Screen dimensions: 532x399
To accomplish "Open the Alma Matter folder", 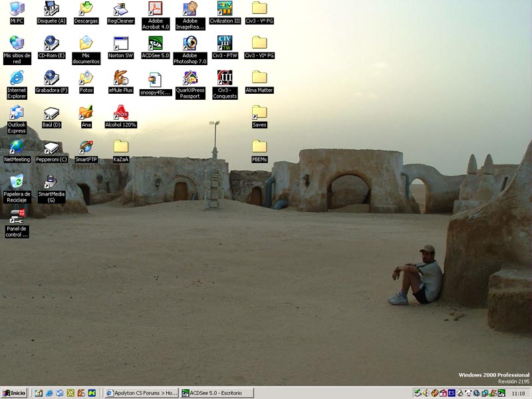I will pyautogui.click(x=259, y=78).
